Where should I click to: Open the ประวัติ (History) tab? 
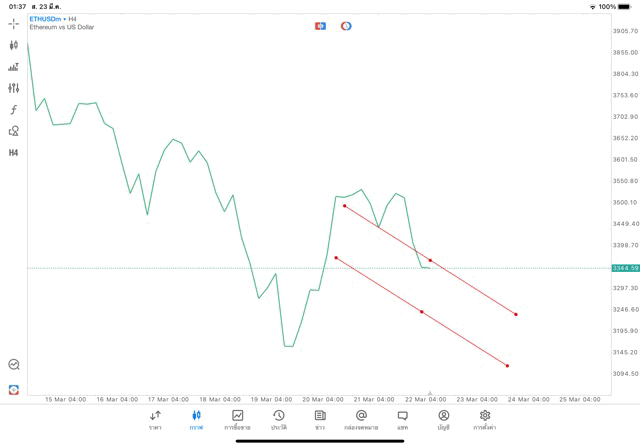(x=279, y=420)
